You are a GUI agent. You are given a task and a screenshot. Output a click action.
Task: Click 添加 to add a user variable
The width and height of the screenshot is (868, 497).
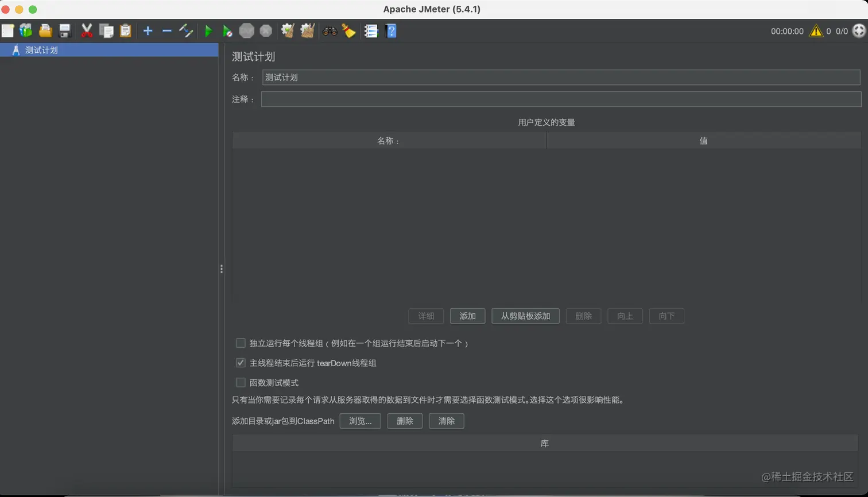467,316
